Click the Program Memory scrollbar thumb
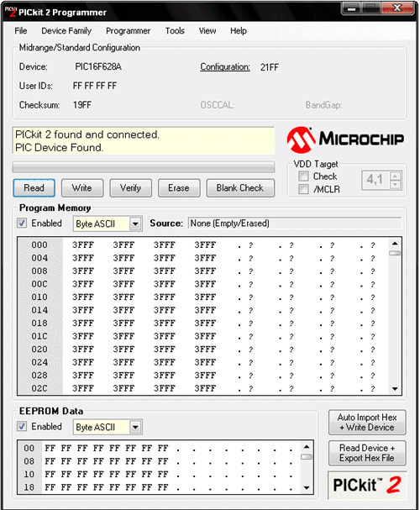The image size is (420, 510). [x=395, y=253]
